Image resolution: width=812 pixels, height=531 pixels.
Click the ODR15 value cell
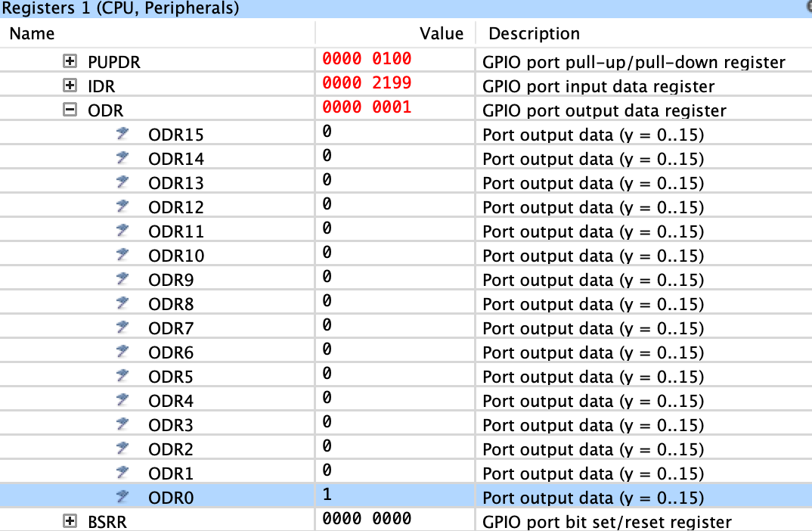[395, 132]
